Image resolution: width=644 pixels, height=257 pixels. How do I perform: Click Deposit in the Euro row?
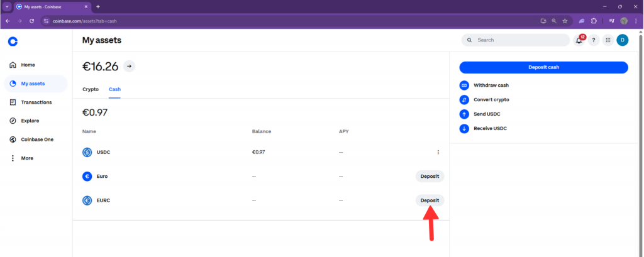pyautogui.click(x=430, y=177)
